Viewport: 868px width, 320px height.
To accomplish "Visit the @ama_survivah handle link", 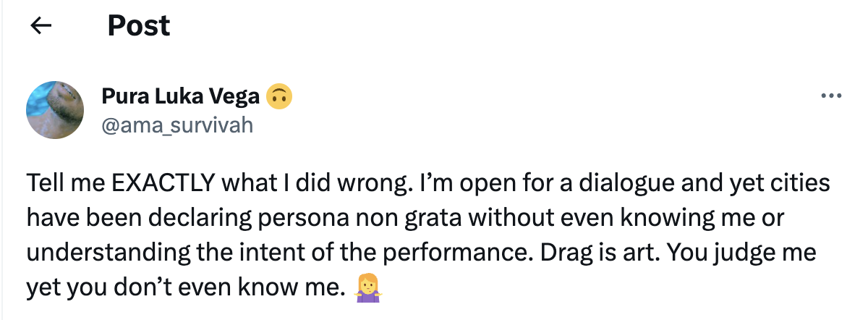I will [x=177, y=125].
